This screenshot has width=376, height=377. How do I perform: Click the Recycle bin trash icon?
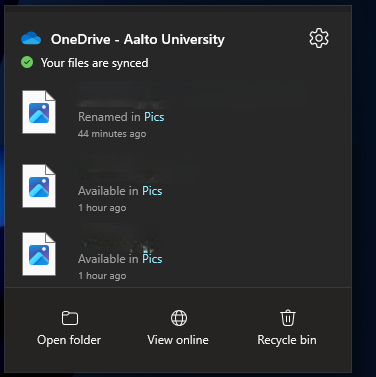(x=288, y=318)
